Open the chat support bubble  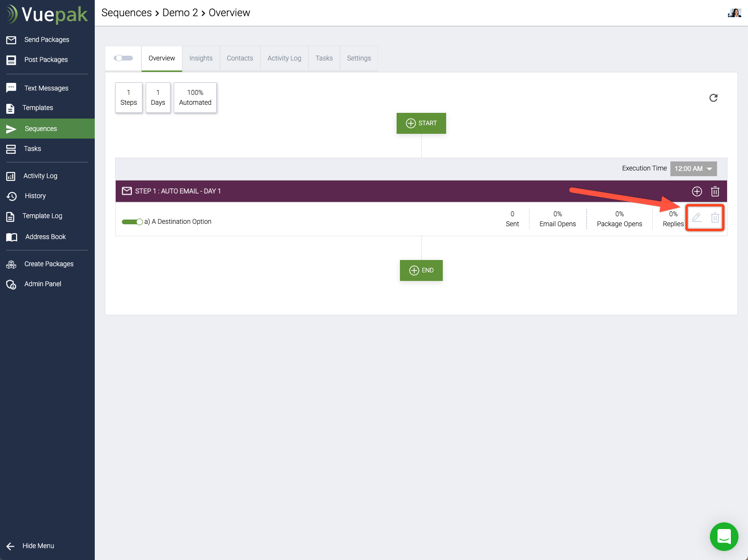[724, 537]
